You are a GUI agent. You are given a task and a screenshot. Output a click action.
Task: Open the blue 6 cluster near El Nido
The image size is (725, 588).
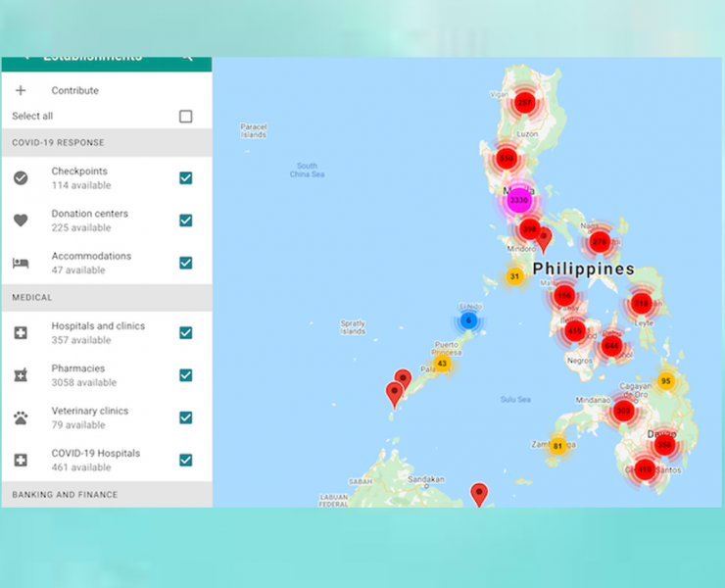[x=468, y=320]
